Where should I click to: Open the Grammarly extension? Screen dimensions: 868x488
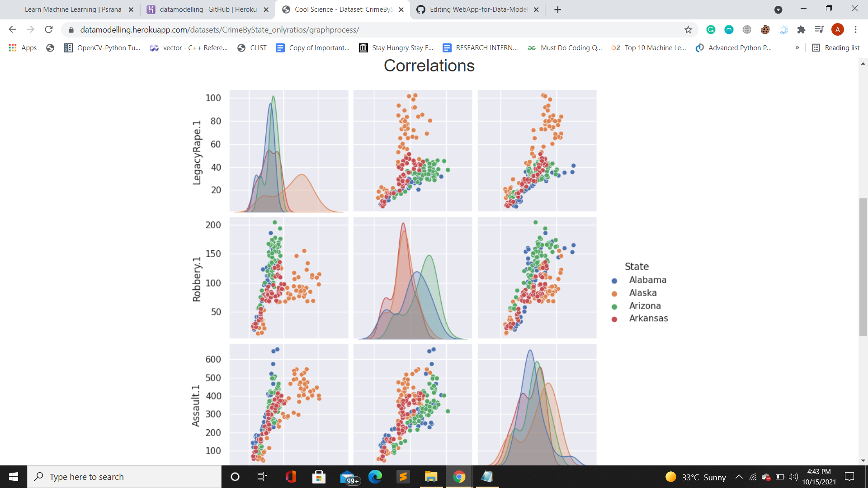[x=711, y=29]
